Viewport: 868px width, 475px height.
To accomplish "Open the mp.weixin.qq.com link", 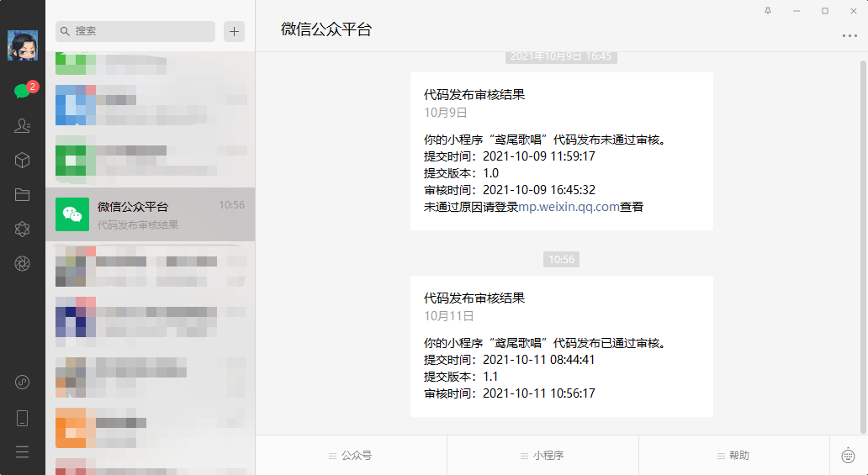I will [x=569, y=207].
